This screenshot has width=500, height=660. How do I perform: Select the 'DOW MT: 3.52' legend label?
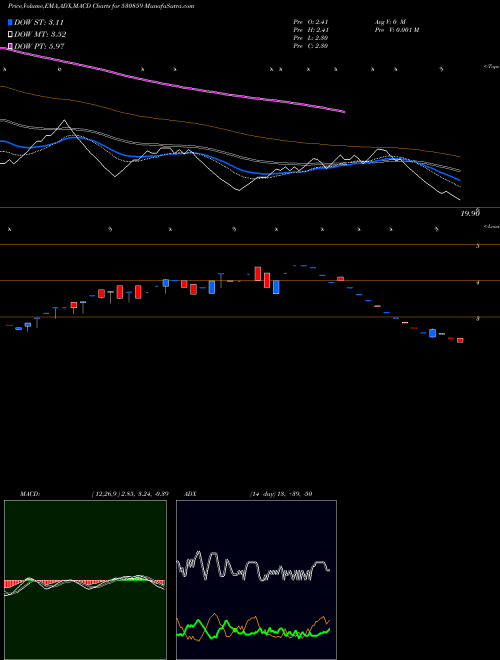pos(40,35)
